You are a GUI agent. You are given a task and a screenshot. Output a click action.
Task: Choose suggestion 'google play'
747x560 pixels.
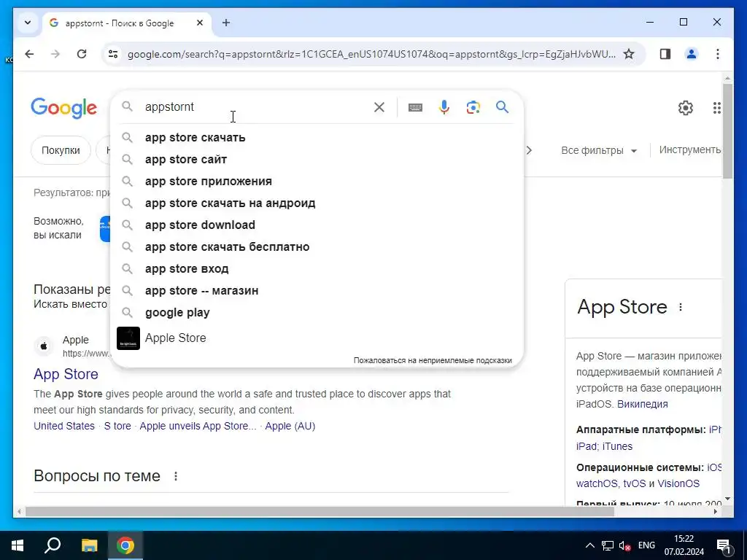[x=317, y=313]
